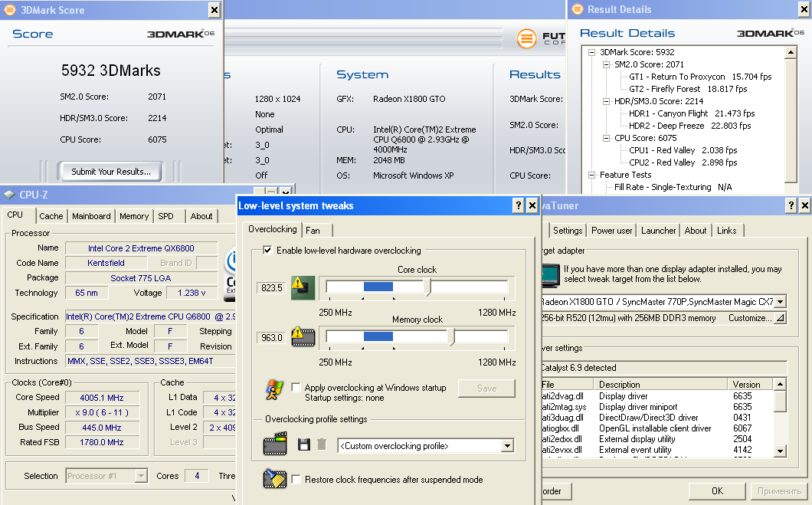Click the driver files list scroll down arrow

point(780,451)
